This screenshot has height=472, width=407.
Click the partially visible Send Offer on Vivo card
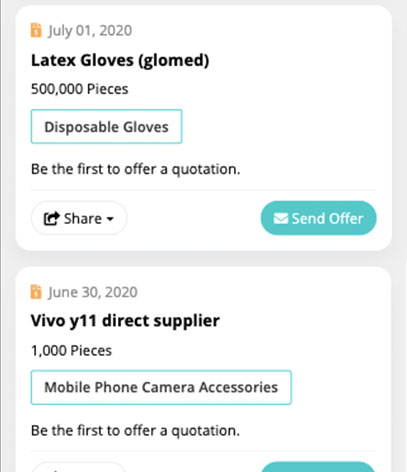pos(318,467)
